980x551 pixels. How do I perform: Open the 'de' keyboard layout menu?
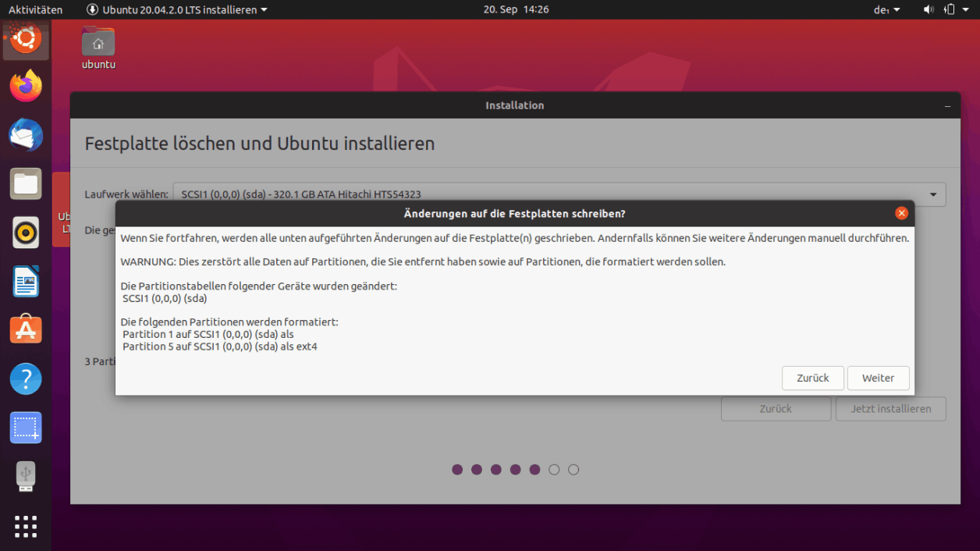coord(886,9)
